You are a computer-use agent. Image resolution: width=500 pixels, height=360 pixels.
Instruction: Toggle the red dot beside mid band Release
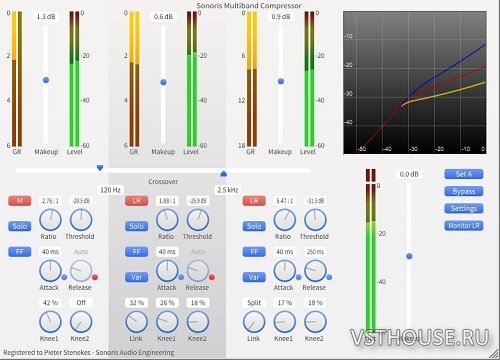[212, 277]
